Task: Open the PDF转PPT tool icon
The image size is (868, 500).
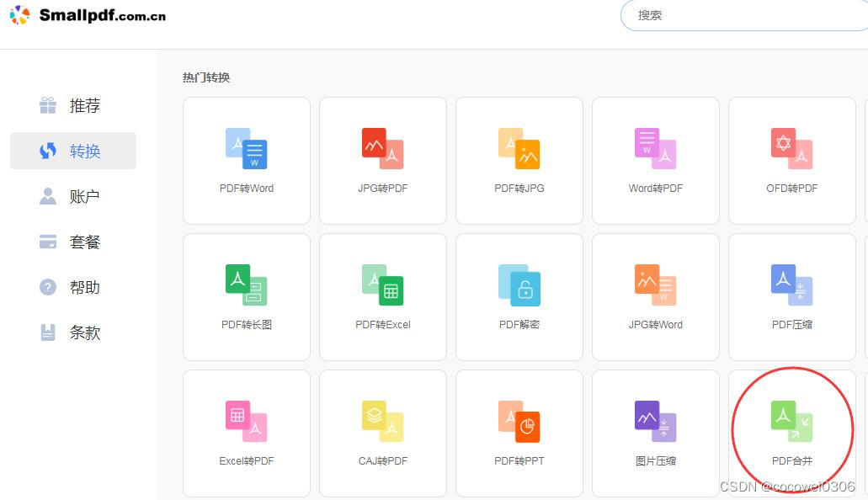Action: coord(519,421)
